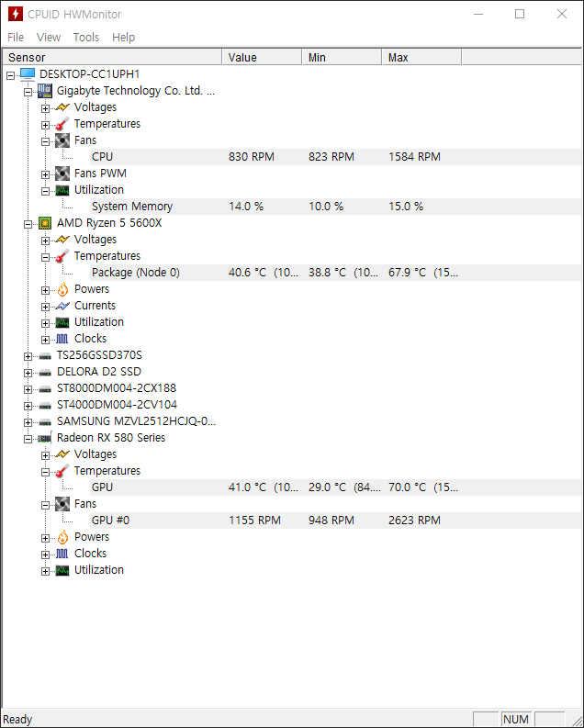Expand the ST4000DM004-2CV104 drive node

(28, 406)
